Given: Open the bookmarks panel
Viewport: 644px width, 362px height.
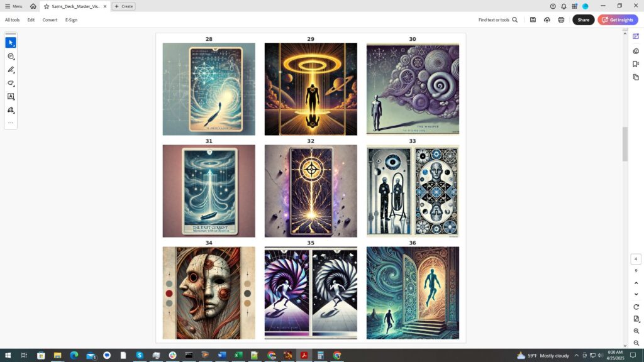Looking at the screenshot, I should pyautogui.click(x=636, y=64).
